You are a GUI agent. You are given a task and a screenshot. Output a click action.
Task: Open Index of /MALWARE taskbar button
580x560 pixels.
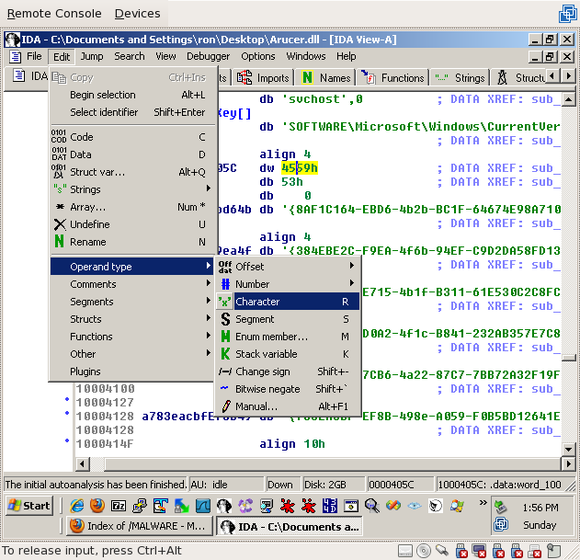tap(140, 526)
